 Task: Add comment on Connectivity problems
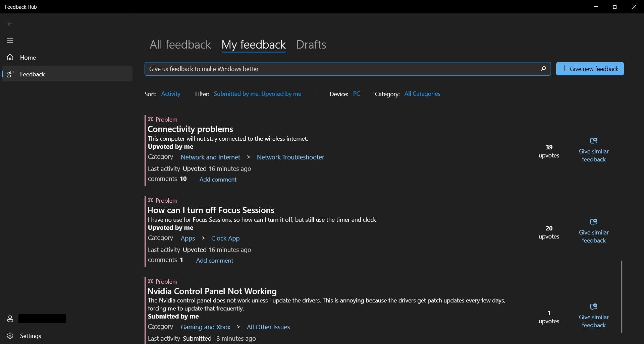tap(218, 180)
